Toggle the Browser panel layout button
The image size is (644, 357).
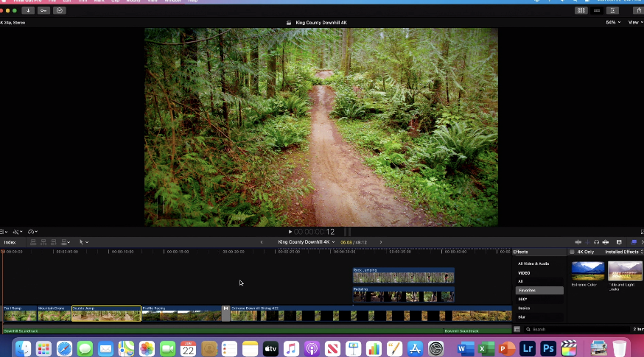click(x=581, y=10)
